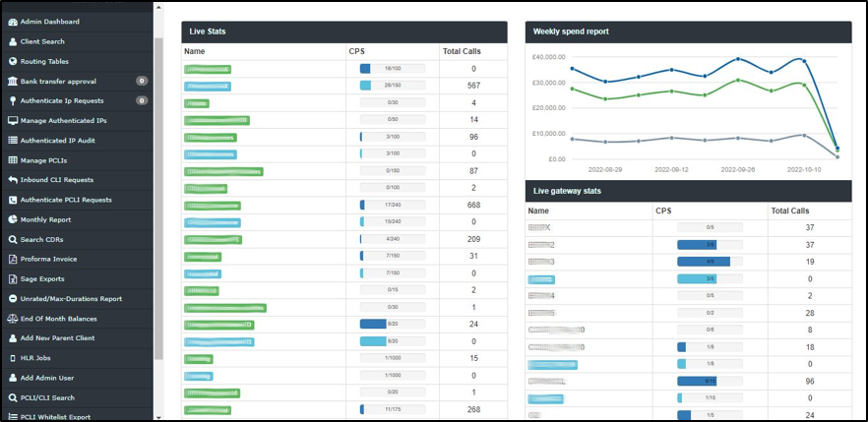The image size is (868, 422).
Task: Click the Bank transfer approval bank icon
Action: tap(13, 81)
